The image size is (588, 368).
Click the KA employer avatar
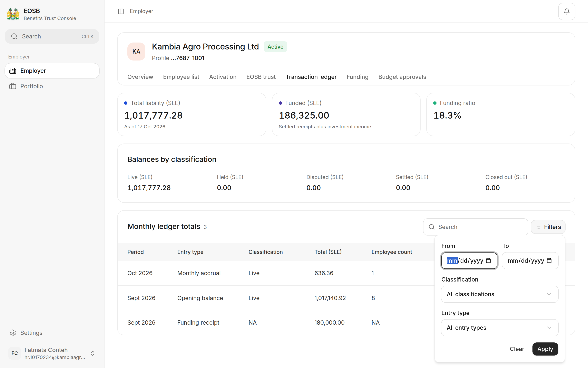[136, 52]
